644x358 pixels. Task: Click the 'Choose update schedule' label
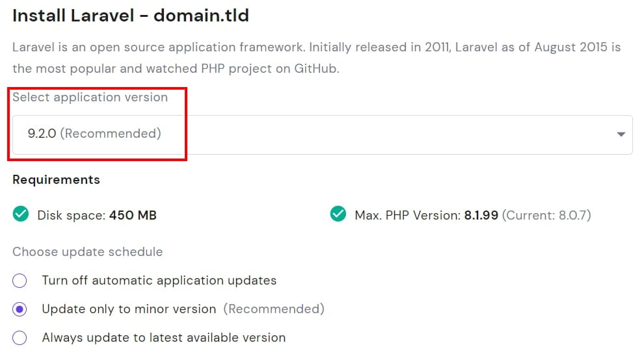[87, 252]
